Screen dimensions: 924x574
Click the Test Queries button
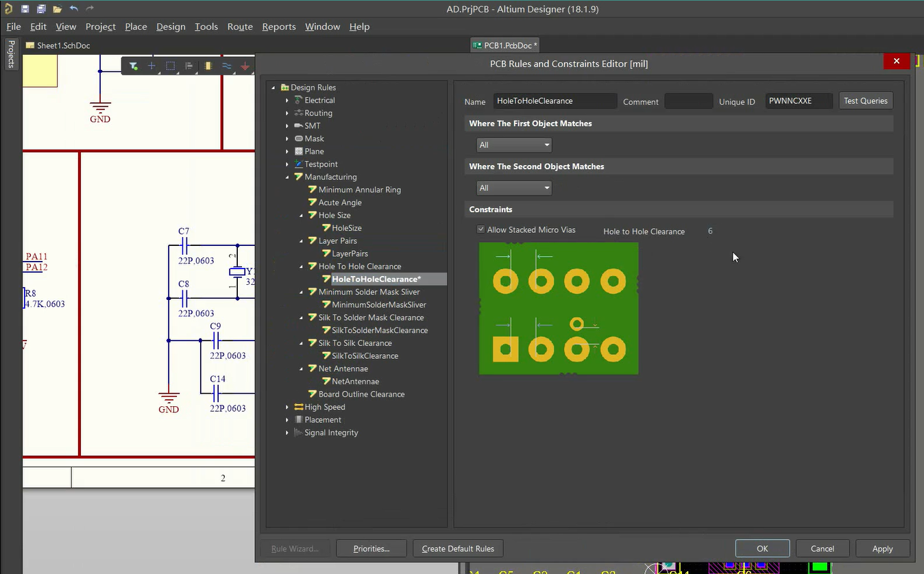tap(865, 100)
